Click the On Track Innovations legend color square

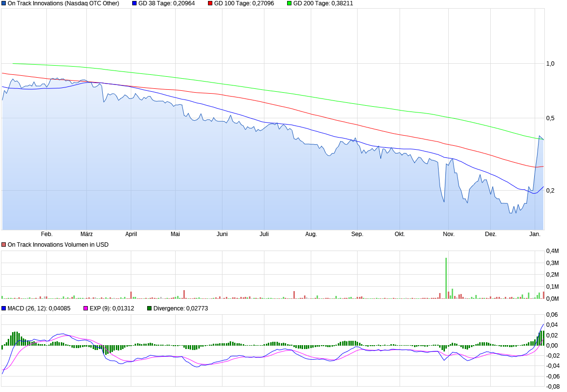pos(3,3)
